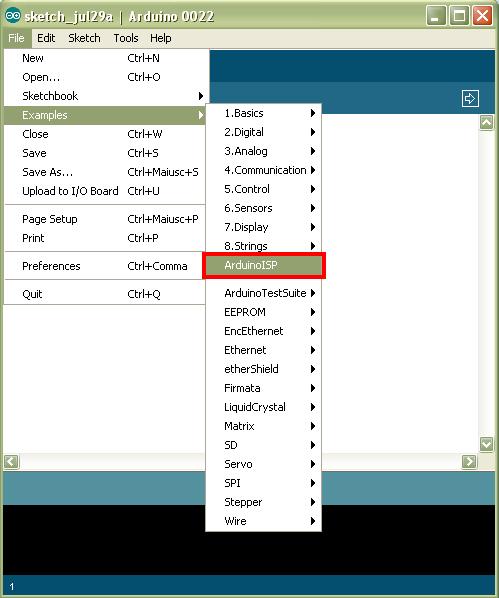Choose Open... from the File menu

tap(105, 77)
